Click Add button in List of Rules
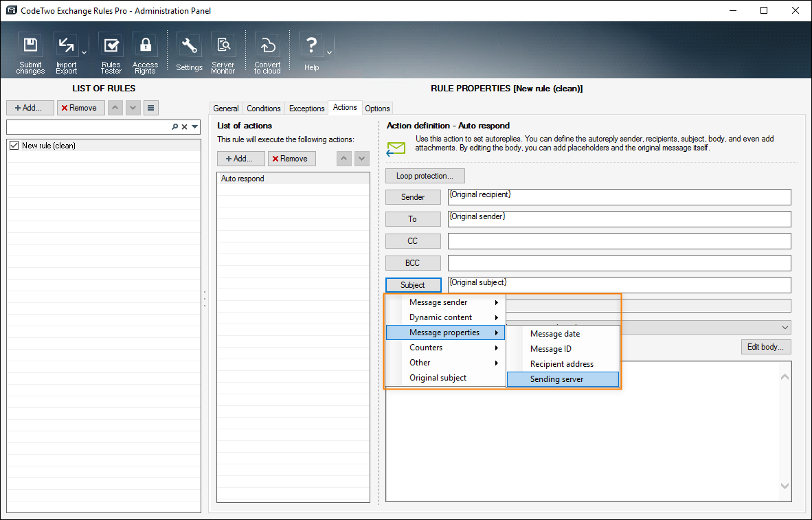Screen dimensions: 812x520 pos(30,108)
